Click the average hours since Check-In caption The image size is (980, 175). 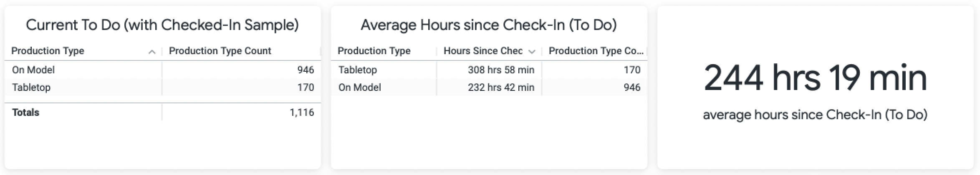click(x=815, y=115)
